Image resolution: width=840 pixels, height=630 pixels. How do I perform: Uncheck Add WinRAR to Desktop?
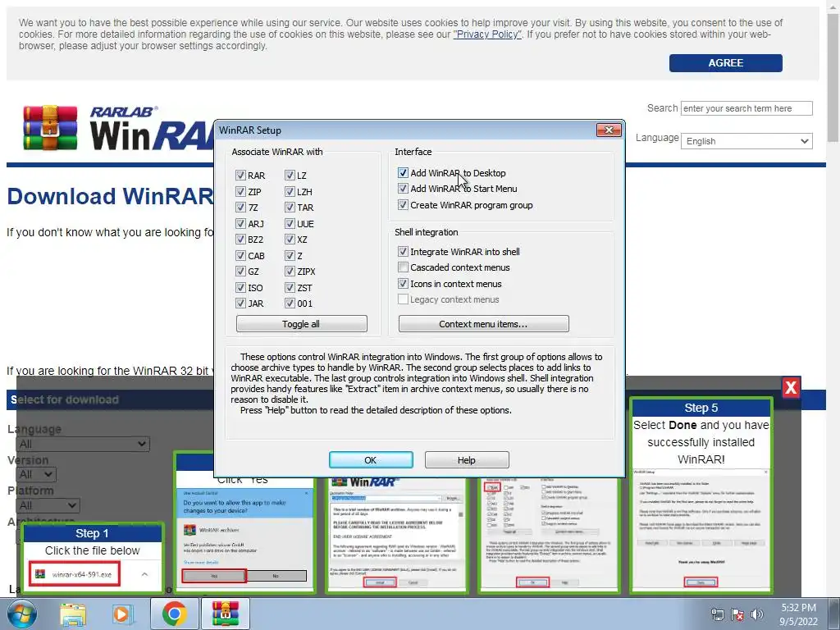coord(403,172)
